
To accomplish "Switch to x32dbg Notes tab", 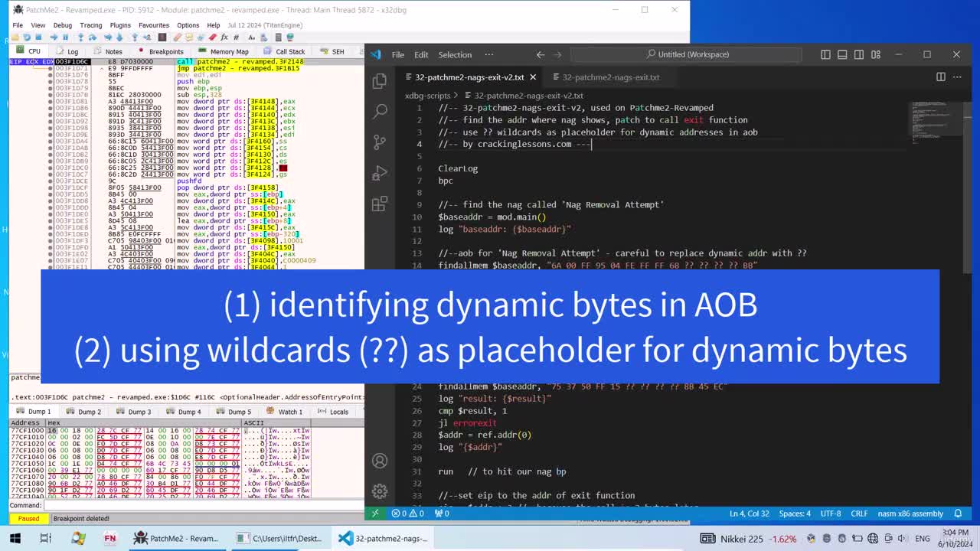I will click(x=108, y=51).
